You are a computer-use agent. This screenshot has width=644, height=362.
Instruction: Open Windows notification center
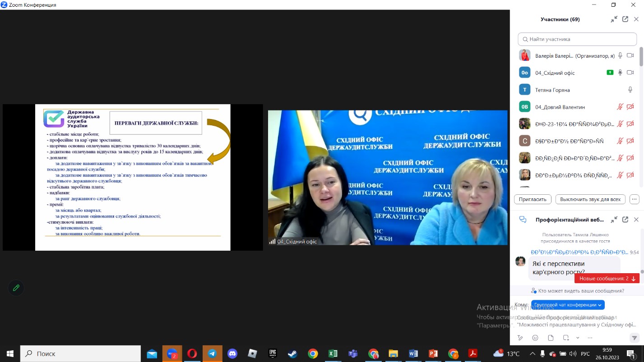click(632, 353)
